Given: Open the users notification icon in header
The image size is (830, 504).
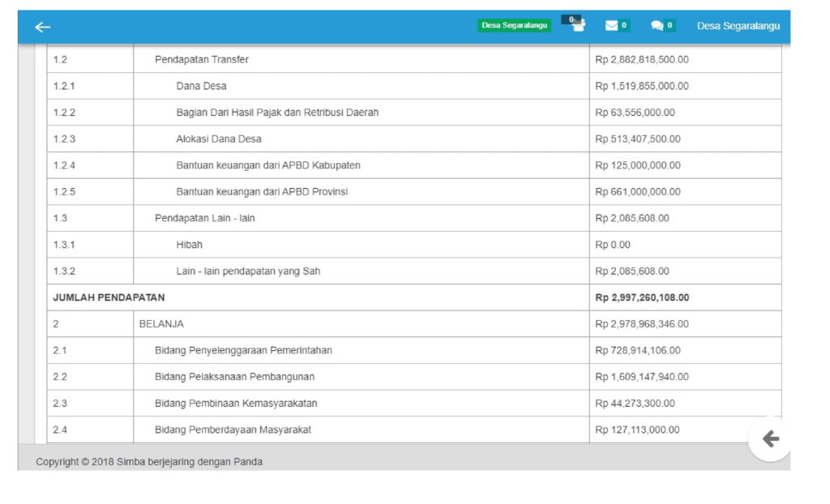Looking at the screenshot, I should (577, 25).
